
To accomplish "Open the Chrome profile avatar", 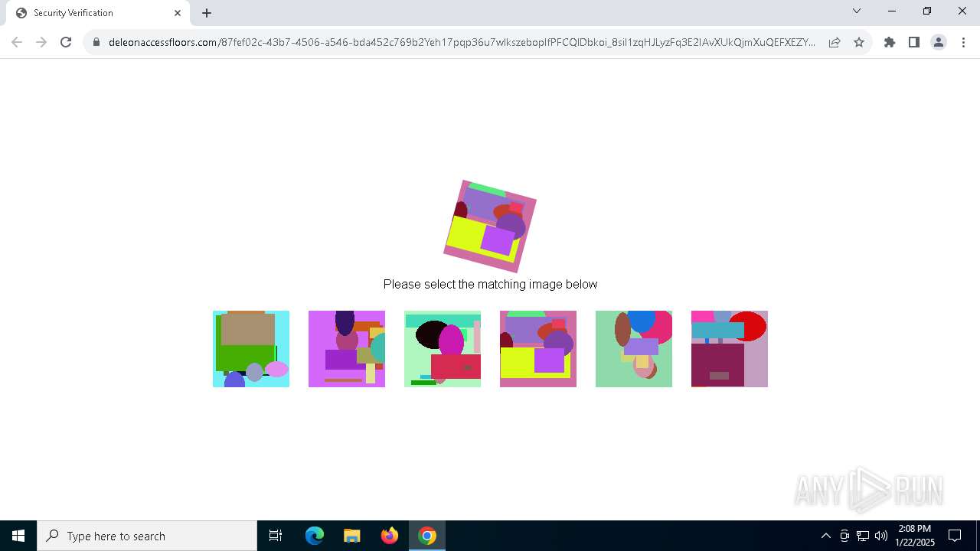I will click(x=938, y=42).
